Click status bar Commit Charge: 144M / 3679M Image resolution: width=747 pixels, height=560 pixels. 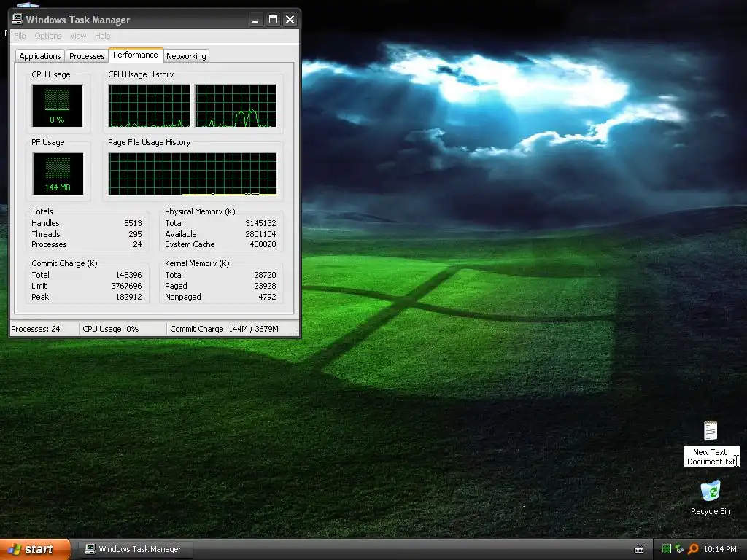(225, 329)
